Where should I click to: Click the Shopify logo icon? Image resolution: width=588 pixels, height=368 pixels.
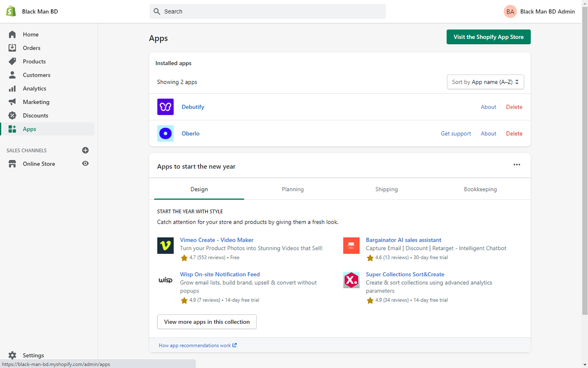pos(11,11)
